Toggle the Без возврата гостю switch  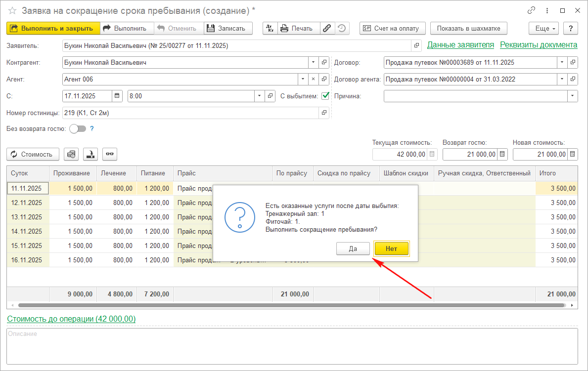pyautogui.click(x=78, y=129)
